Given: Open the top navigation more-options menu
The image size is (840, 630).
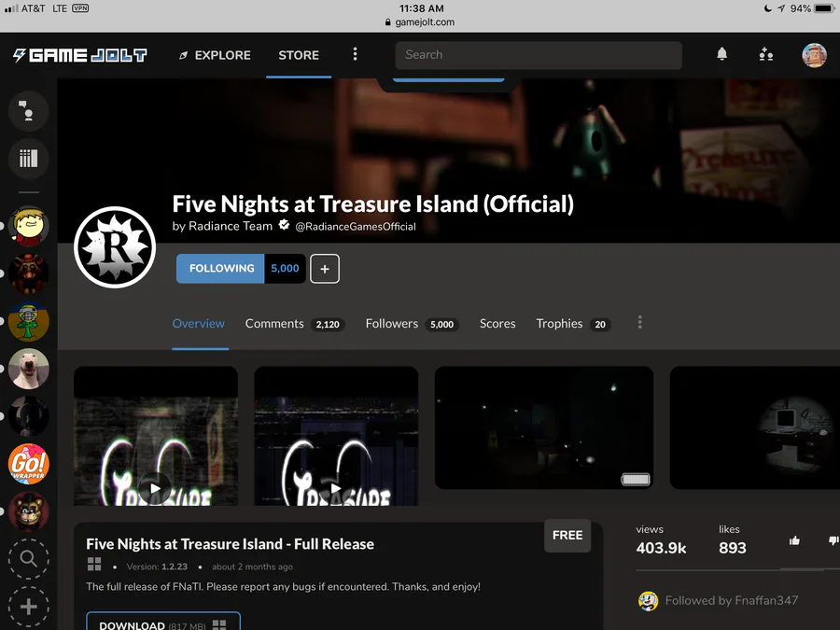Looking at the screenshot, I should point(355,54).
